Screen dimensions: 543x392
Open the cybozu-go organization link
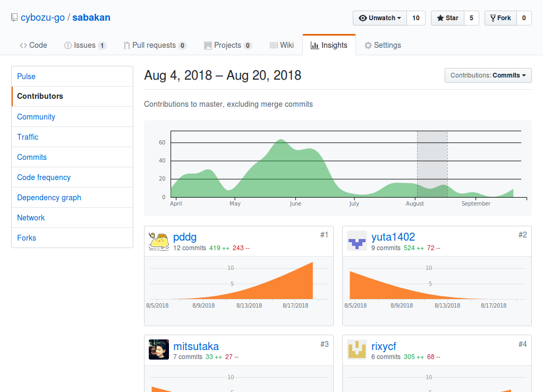pos(43,18)
